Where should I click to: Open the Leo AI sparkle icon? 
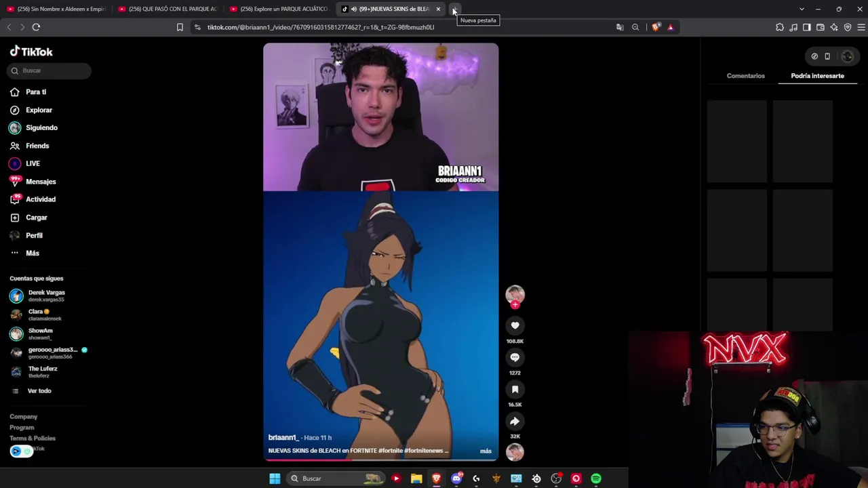click(834, 27)
